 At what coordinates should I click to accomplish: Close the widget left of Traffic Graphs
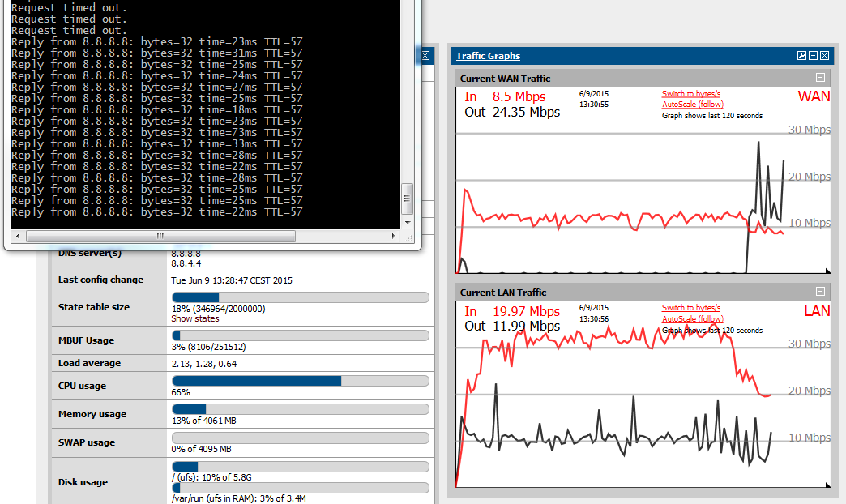(x=425, y=56)
